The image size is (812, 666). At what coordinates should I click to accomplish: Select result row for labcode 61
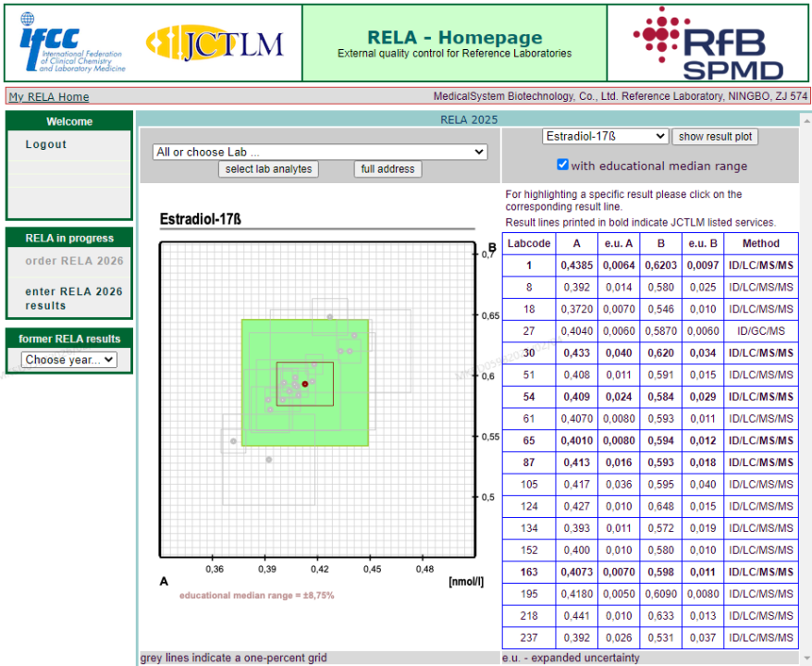tap(650, 418)
